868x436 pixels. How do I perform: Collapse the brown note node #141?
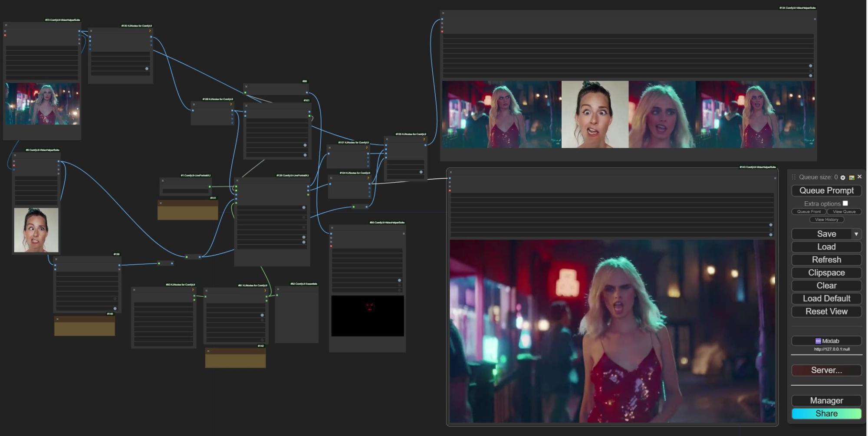161,203
